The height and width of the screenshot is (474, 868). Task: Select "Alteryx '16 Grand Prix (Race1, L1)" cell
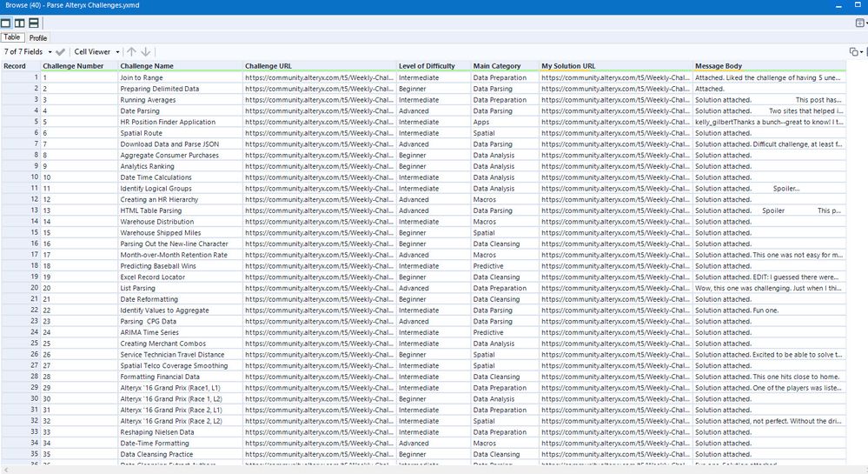181,388
